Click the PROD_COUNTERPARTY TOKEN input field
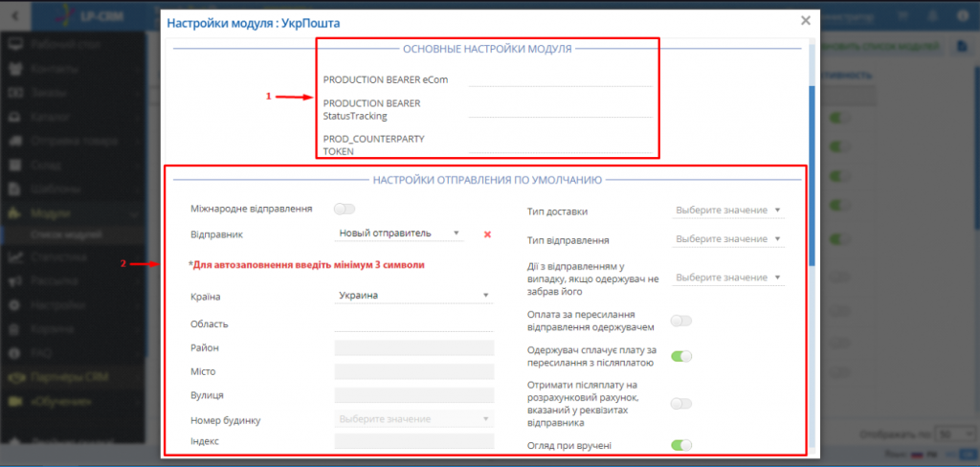Viewport: 980px width, 467px height. click(x=560, y=145)
